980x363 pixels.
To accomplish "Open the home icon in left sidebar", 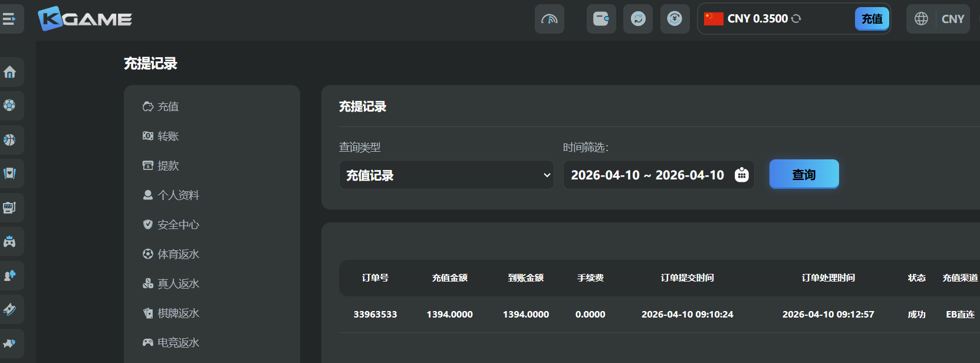I will 10,72.
